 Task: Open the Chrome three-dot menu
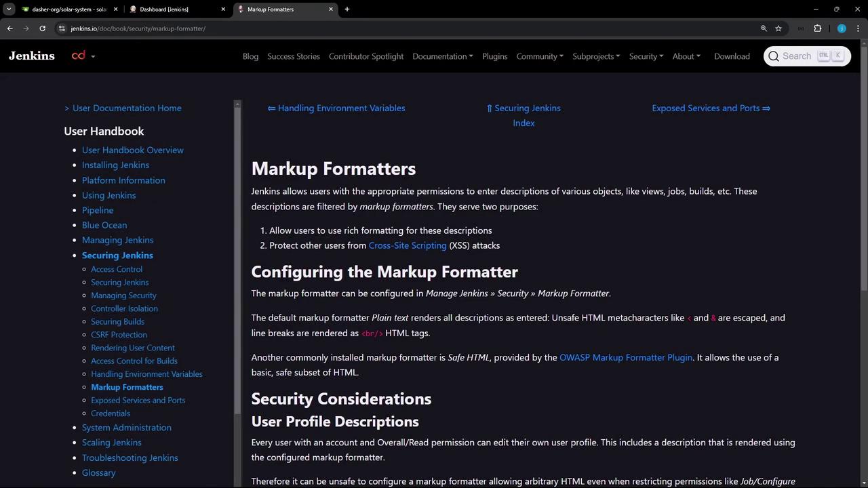[x=859, y=28]
